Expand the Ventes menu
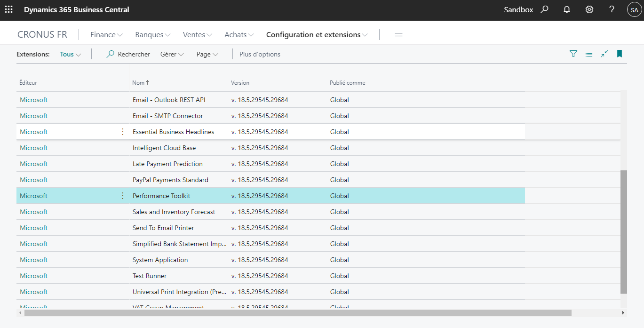 coord(198,35)
